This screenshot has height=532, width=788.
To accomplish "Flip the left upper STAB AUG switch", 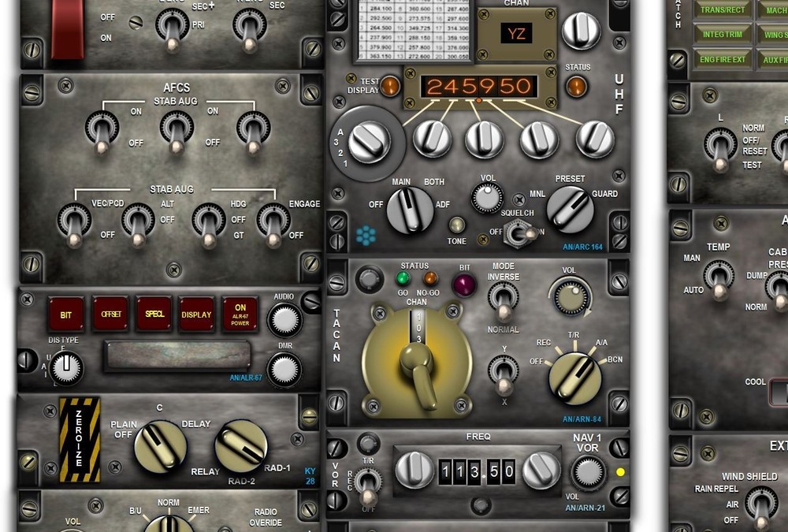I will pyautogui.click(x=102, y=132).
